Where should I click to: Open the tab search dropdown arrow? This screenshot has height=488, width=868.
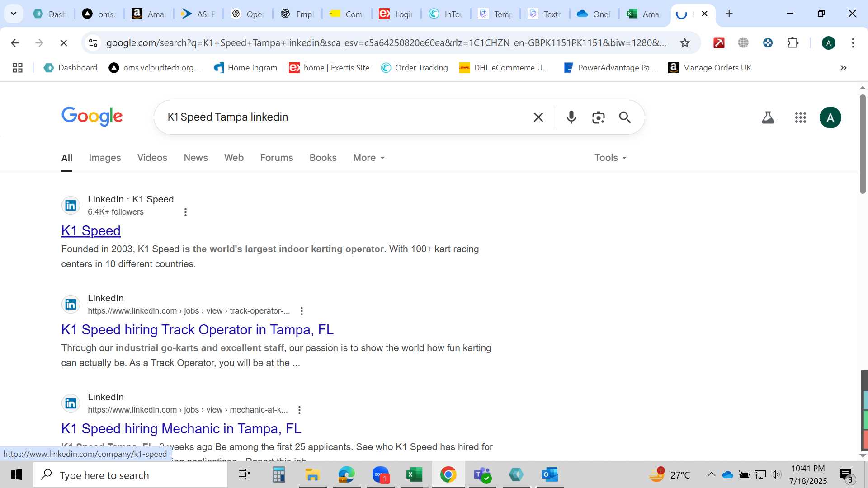pos(14,14)
